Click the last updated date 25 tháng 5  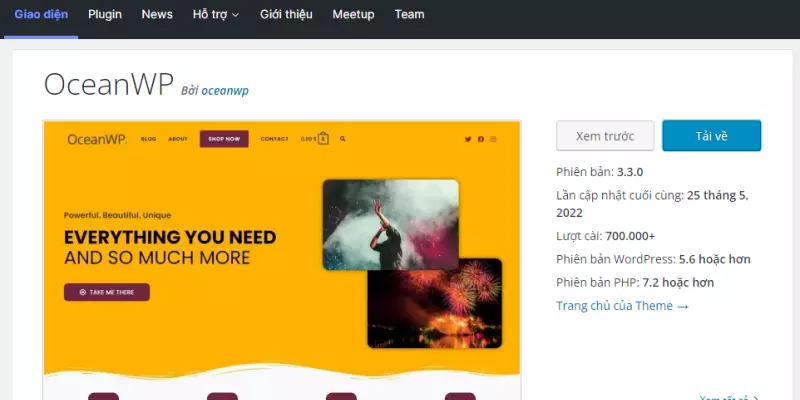pos(717,195)
